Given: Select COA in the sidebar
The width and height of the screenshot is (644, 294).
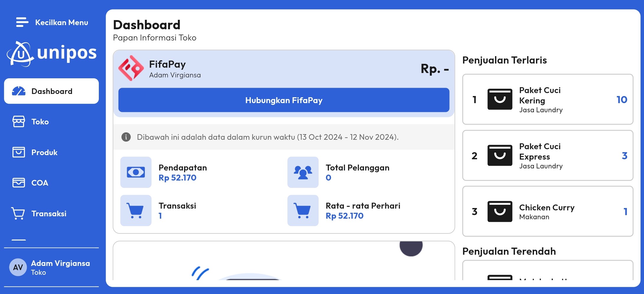Looking at the screenshot, I should pyautogui.click(x=40, y=183).
